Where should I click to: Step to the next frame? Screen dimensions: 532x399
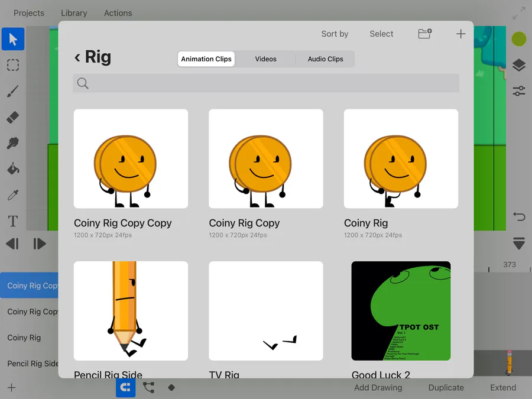[40, 244]
